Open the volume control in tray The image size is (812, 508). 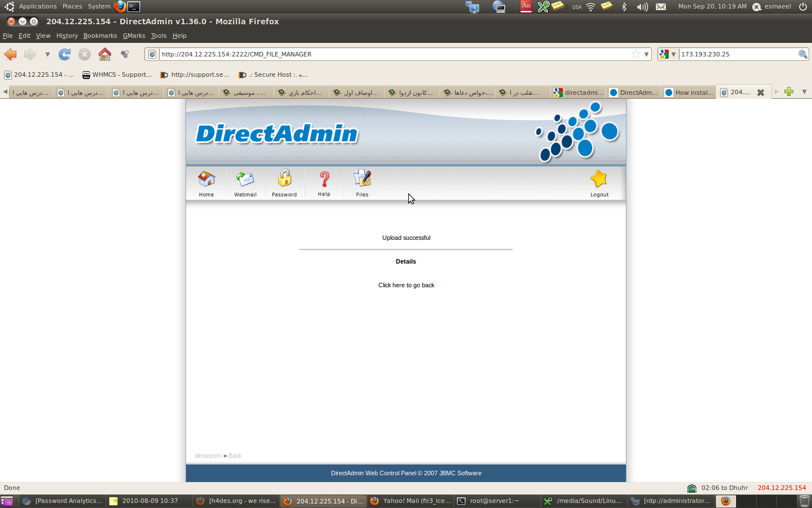click(642, 7)
